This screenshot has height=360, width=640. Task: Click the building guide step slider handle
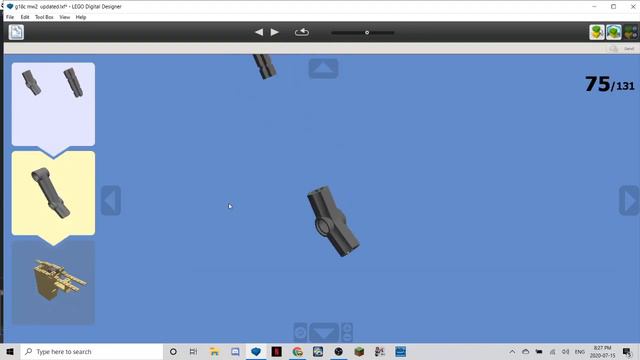(367, 32)
